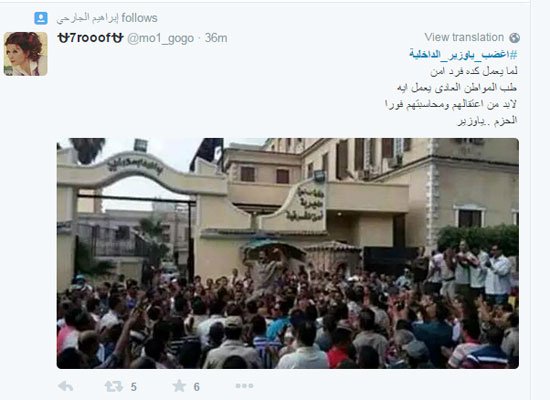Click the blue follower person icon
The width and height of the screenshot is (550, 400).
[41, 18]
